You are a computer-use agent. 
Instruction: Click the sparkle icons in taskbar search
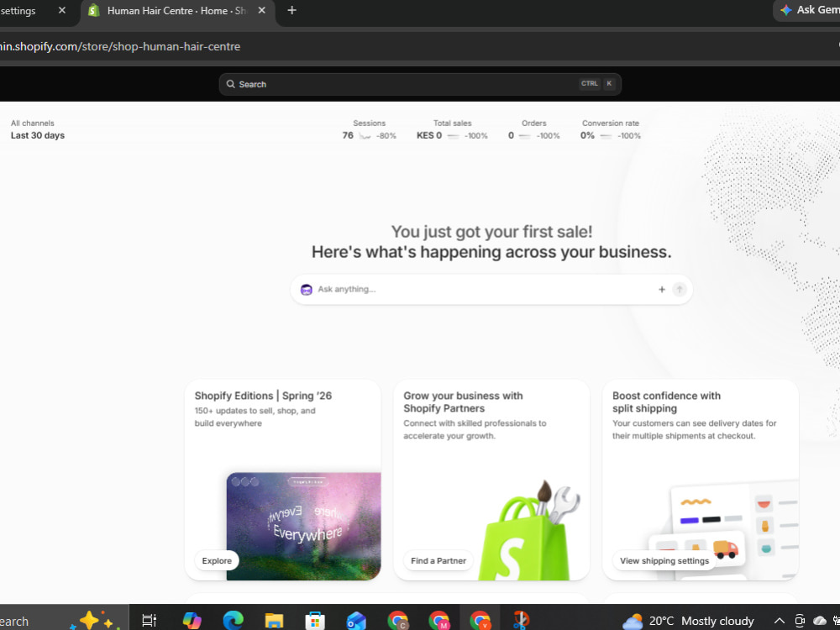[96, 621]
